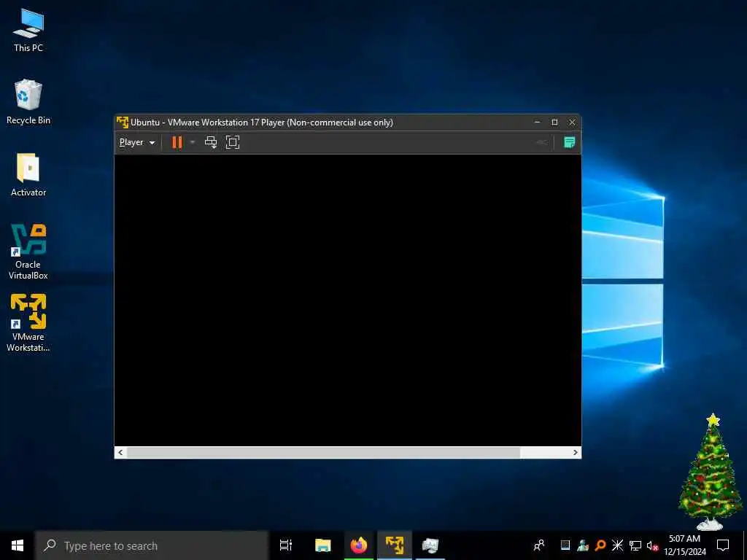
Task: Click the Christmas tree desktop widget
Action: [x=711, y=472]
